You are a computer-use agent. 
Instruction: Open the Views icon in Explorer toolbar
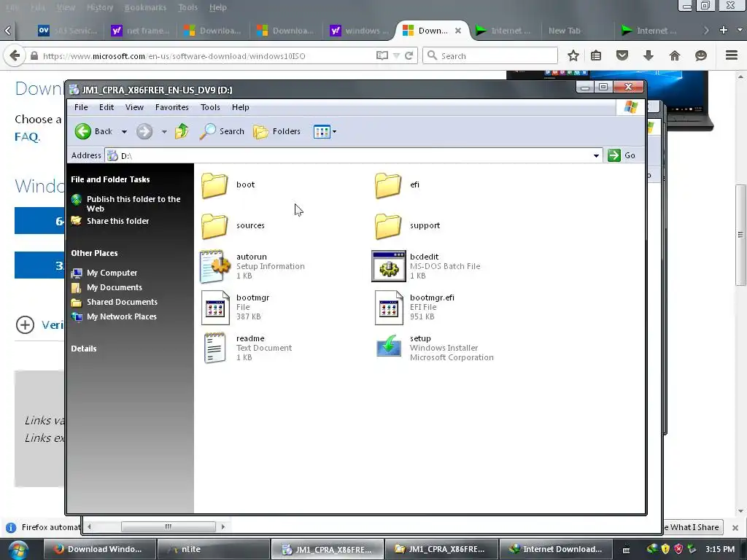coord(322,131)
